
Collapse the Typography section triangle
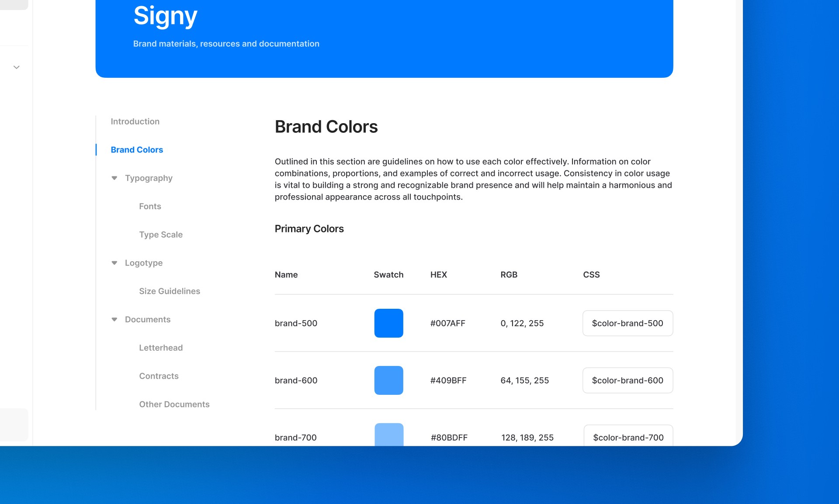114,178
